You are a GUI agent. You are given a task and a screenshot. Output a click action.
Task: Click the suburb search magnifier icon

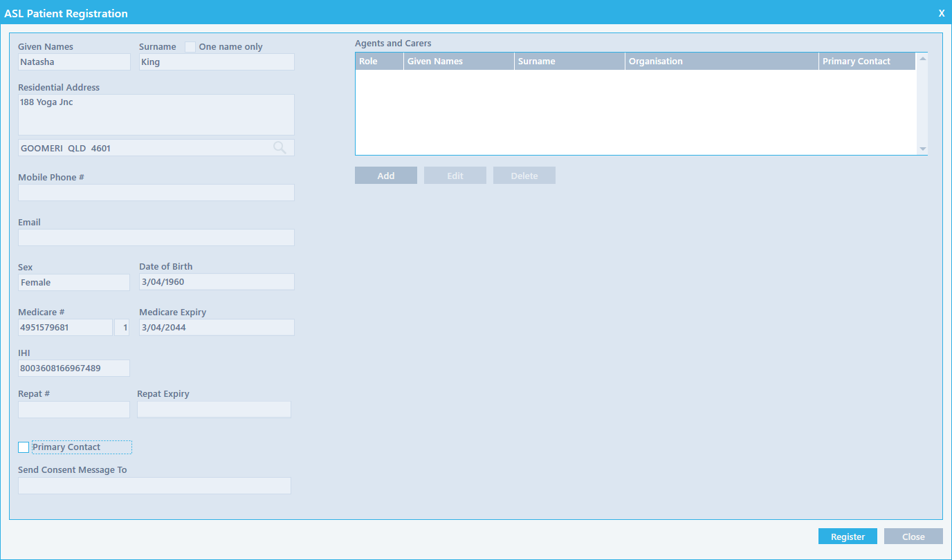280,147
